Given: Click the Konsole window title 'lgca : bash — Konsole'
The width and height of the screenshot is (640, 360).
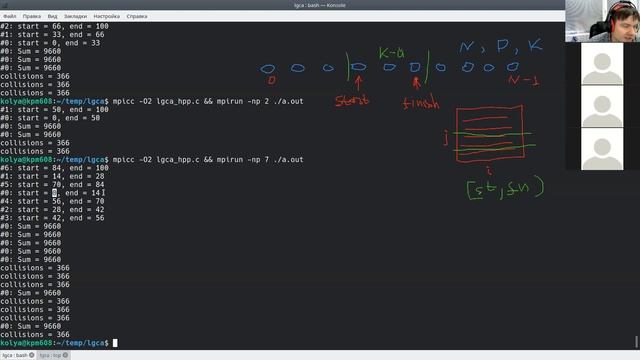Looking at the screenshot, I should tap(320, 5).
